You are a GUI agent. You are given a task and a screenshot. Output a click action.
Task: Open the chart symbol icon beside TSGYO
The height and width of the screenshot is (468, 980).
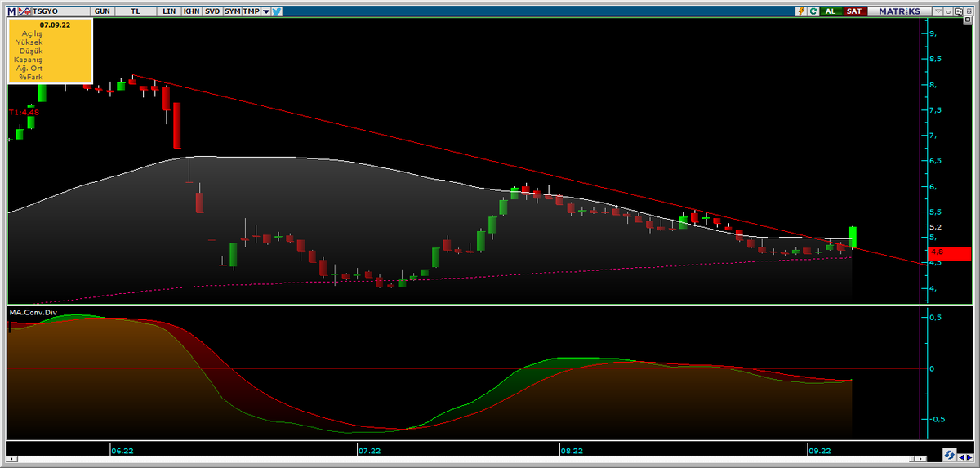pyautogui.click(x=24, y=11)
